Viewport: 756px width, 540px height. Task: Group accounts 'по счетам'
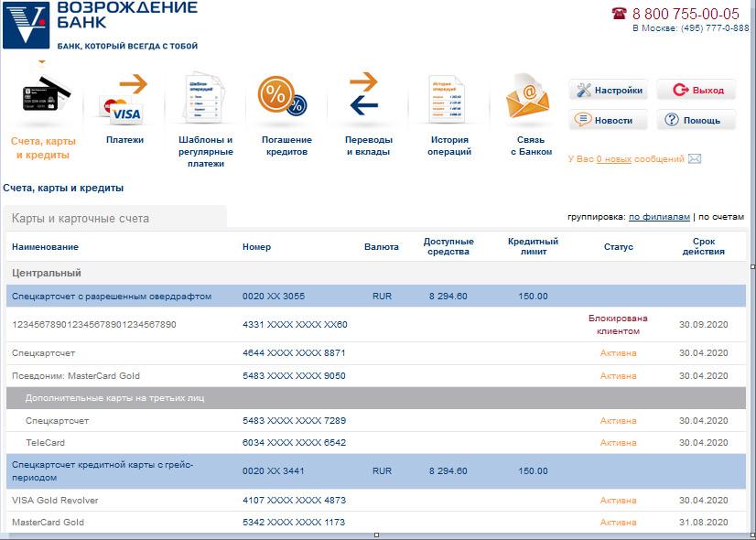(721, 217)
